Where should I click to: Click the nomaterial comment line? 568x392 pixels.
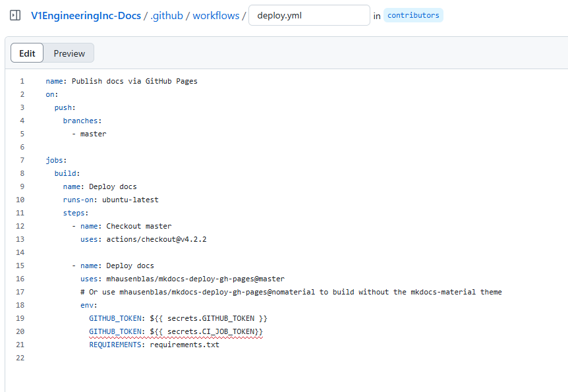(x=291, y=293)
